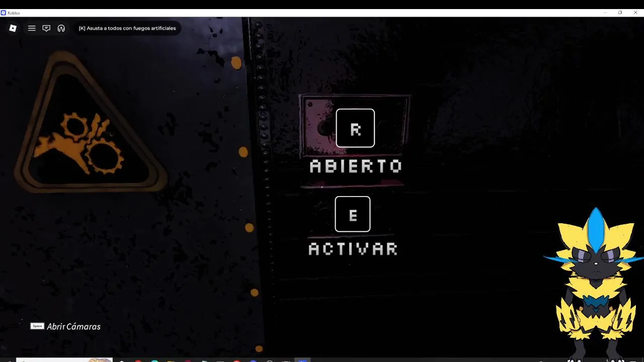The height and width of the screenshot is (362, 644).
Task: Click the E key prompt box
Action: point(353,214)
